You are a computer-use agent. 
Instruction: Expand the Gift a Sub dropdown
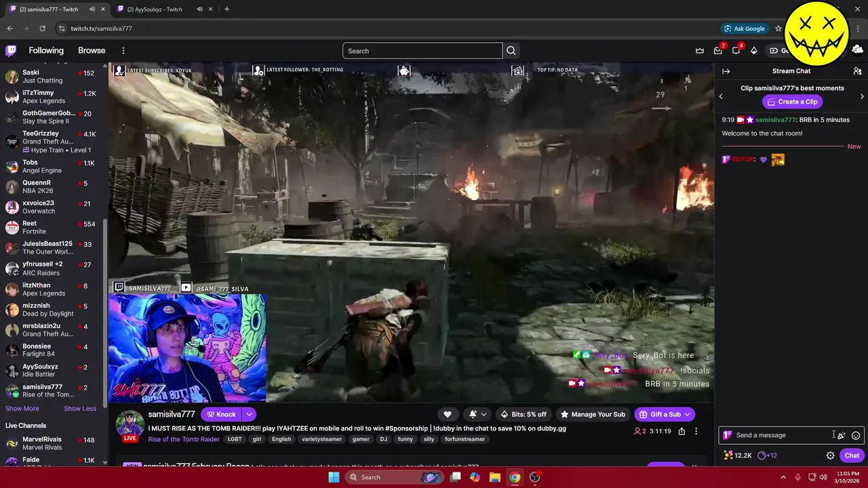687,414
